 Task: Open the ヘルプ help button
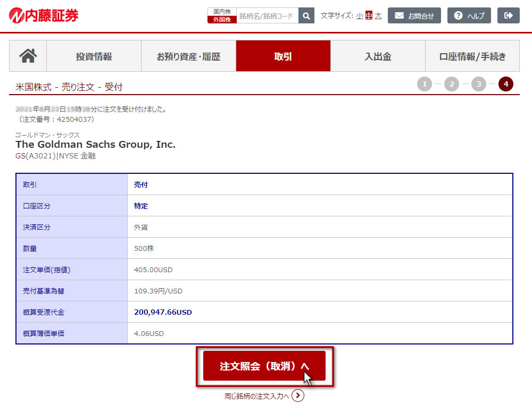click(469, 15)
